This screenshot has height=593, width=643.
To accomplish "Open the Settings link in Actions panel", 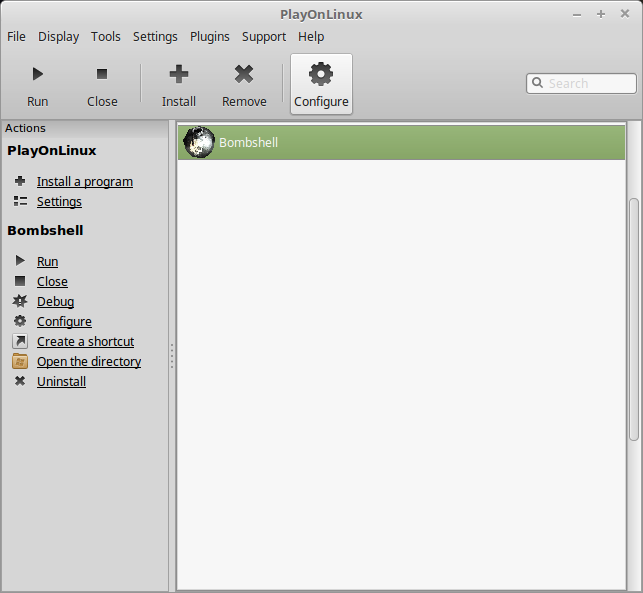I will click(x=59, y=202).
